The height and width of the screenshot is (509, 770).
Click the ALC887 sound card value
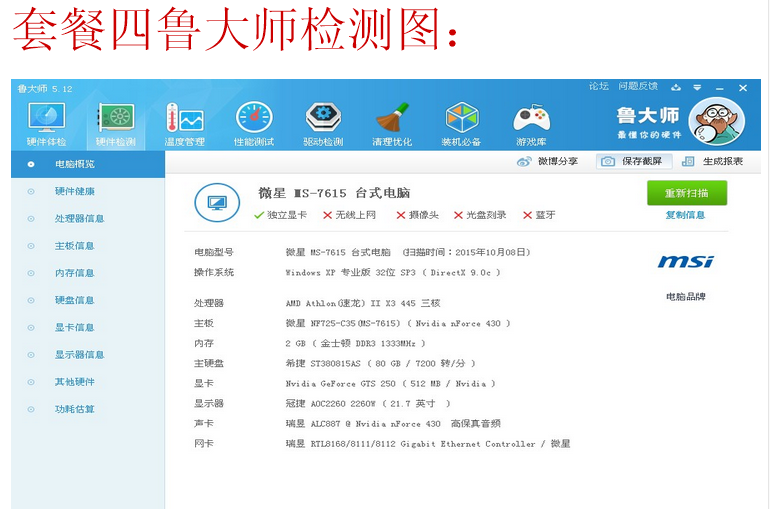(393, 424)
